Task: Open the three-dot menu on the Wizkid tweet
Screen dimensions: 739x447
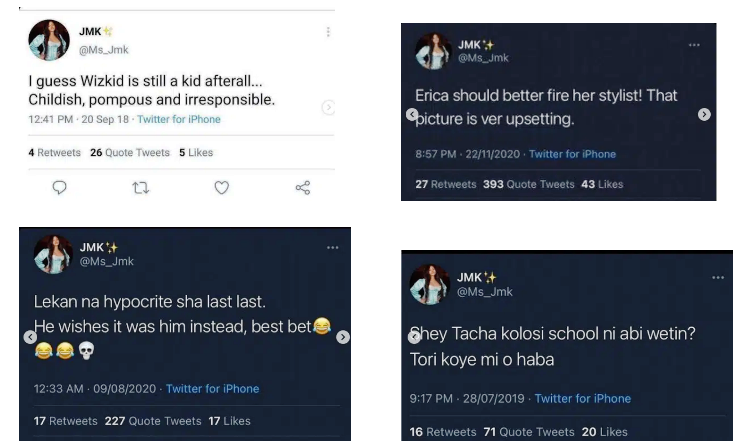Action: (326, 33)
